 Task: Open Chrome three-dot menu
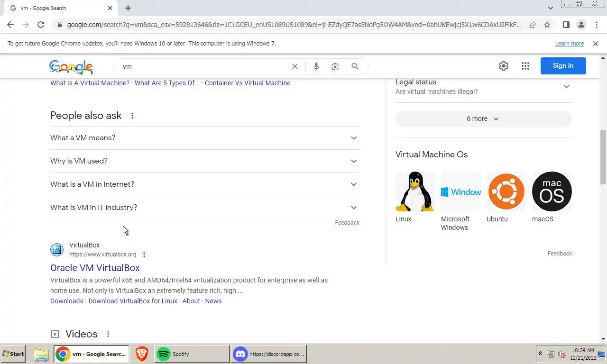(597, 25)
